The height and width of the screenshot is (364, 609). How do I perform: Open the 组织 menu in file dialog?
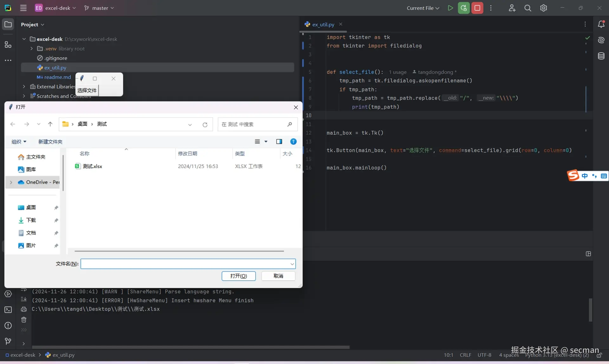point(19,142)
